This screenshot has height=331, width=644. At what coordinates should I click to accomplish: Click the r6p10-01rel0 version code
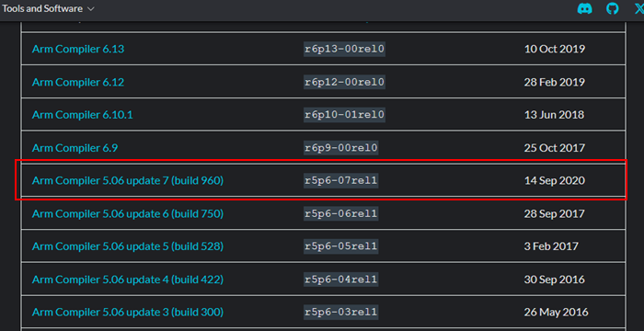pos(344,115)
